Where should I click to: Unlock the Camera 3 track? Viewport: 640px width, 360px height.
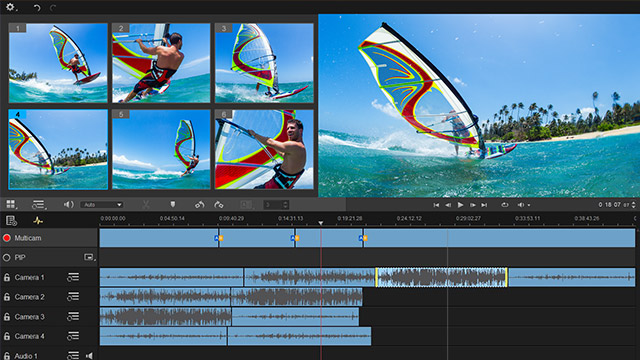pos(7,317)
